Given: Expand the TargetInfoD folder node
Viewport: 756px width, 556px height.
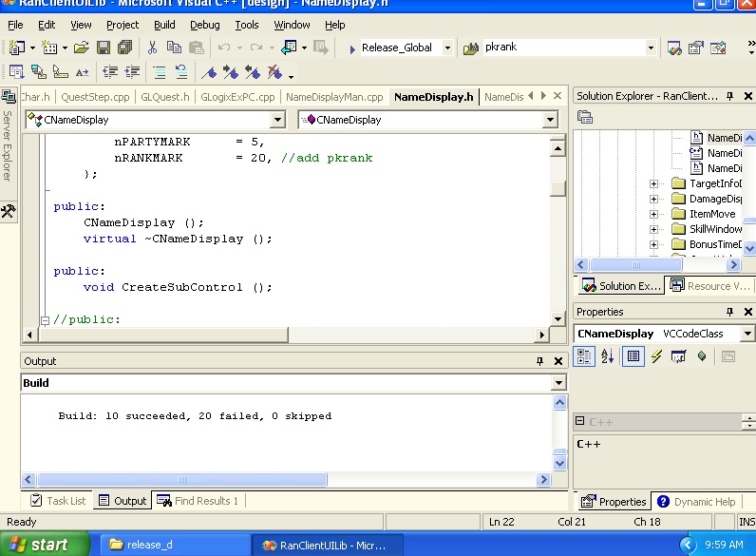Looking at the screenshot, I should [x=653, y=183].
